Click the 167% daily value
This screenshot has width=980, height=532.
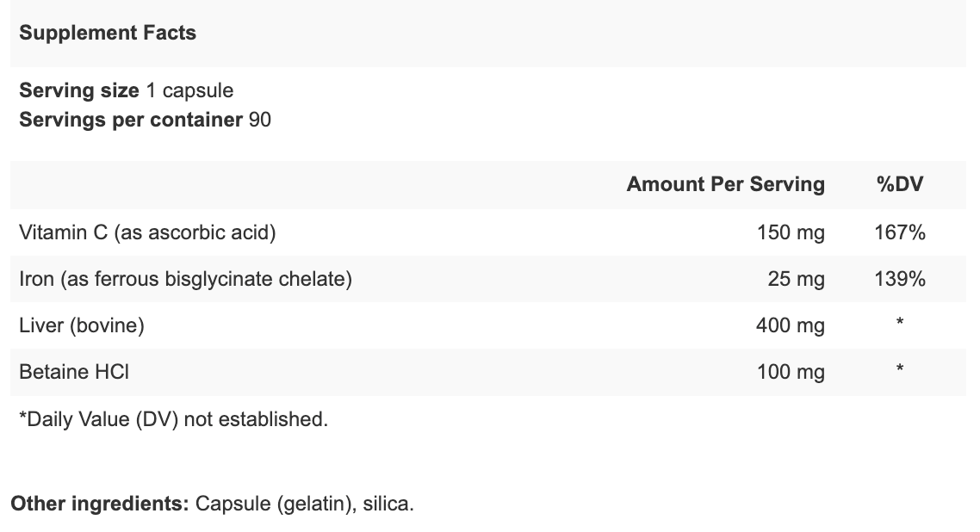click(x=899, y=232)
